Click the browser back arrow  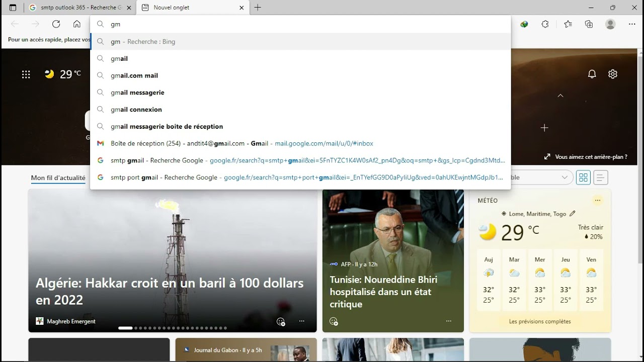[15, 24]
